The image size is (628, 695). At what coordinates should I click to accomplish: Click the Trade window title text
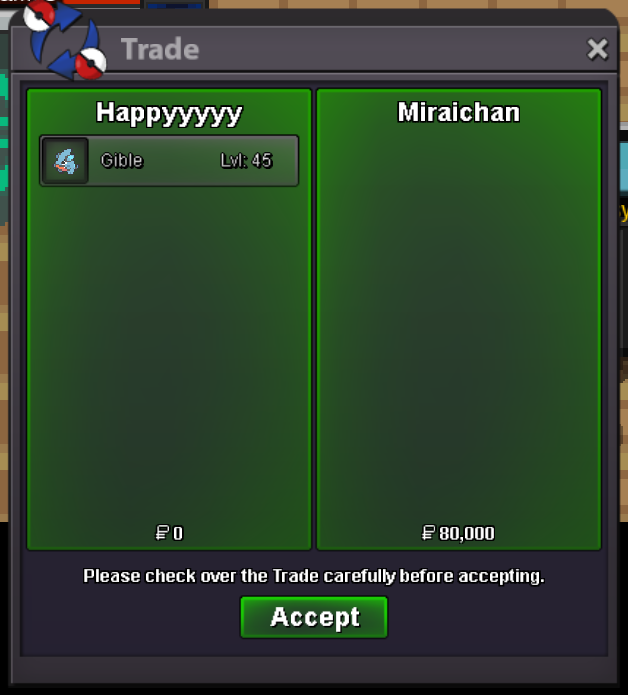pos(160,49)
